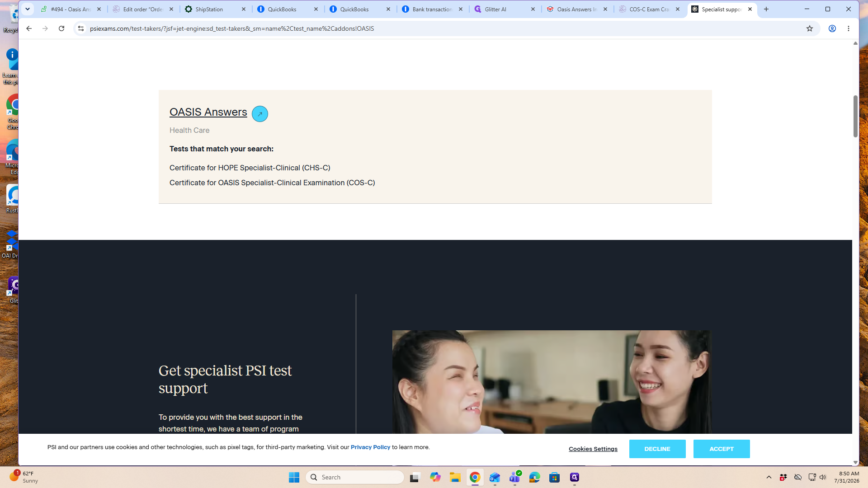
Task: Click the Certificate for OASIS Specialist-Clinical Examination (COS-C) text
Action: point(272,183)
